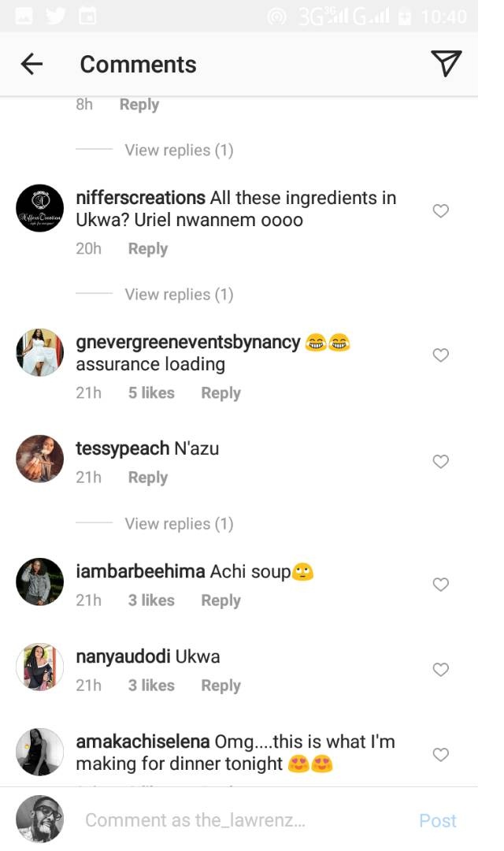Expand the topmost View replies (1)

click(x=179, y=151)
